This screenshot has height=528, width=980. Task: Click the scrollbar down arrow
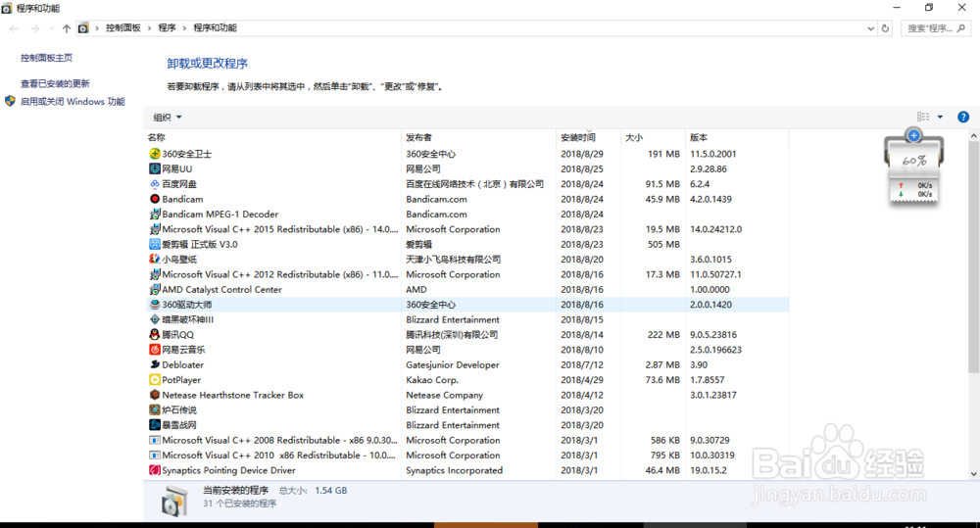[x=974, y=474]
